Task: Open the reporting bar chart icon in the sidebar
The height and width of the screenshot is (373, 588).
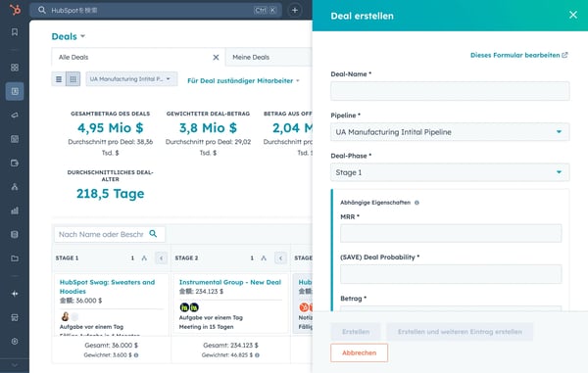Action: tap(15, 210)
